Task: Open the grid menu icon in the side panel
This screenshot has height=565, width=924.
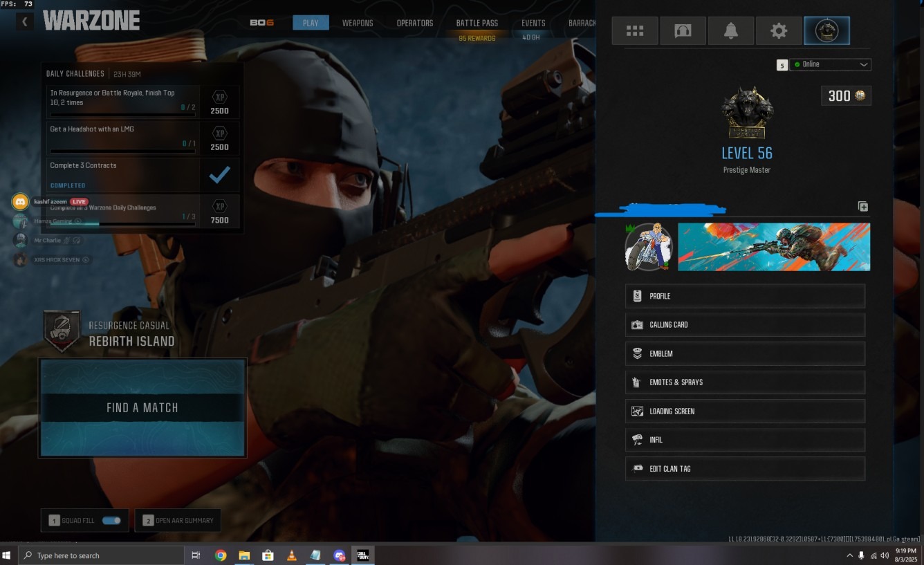Action: tap(635, 30)
